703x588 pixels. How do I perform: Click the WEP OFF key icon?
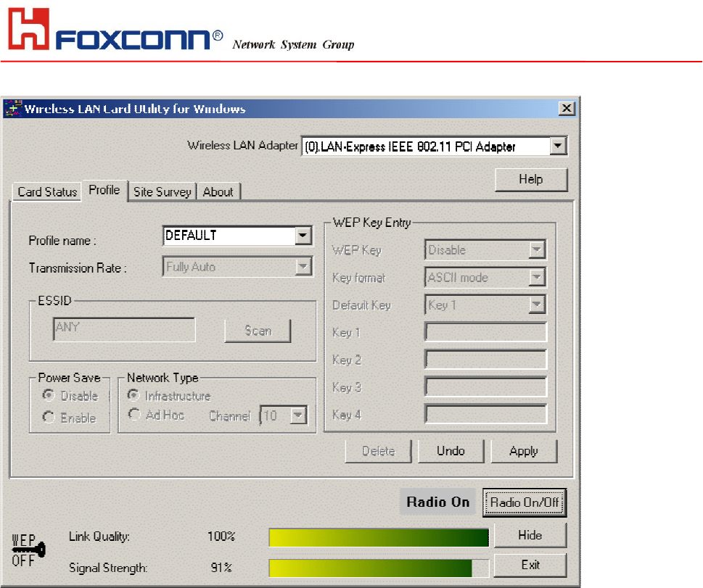click(x=28, y=550)
